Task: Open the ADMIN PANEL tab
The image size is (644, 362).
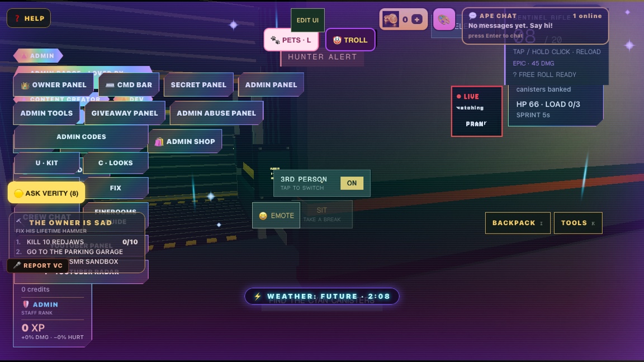Action: 271,84
